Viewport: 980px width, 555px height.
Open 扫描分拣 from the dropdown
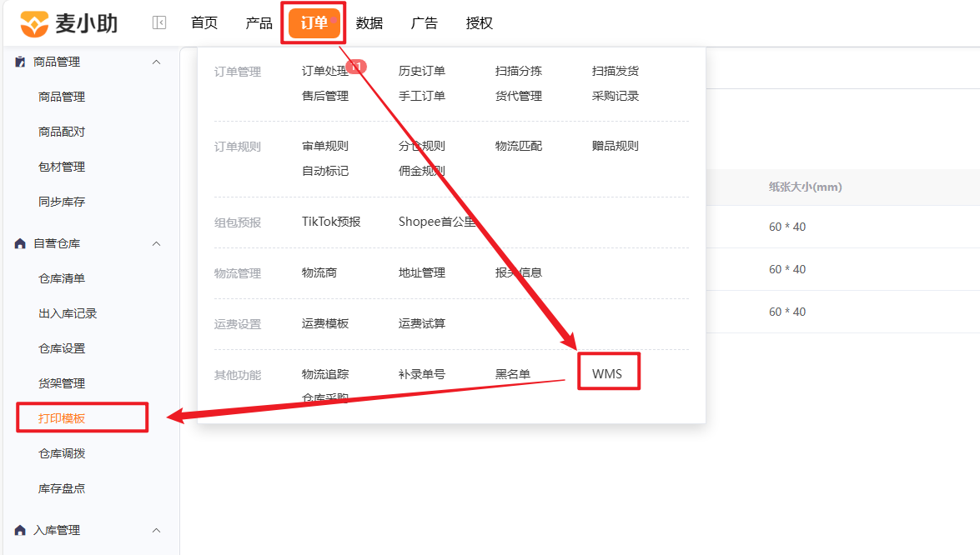point(519,71)
